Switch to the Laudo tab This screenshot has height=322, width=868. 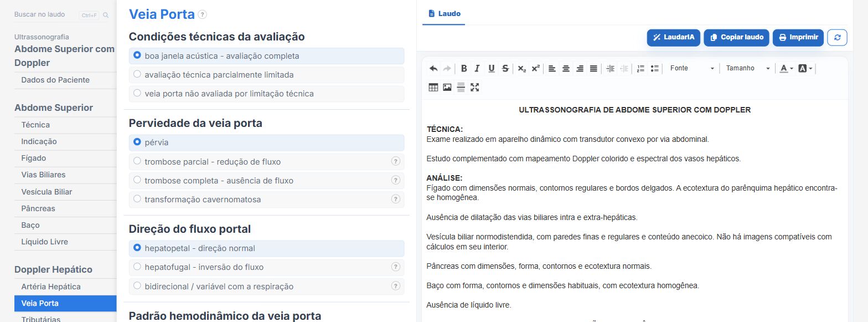[444, 13]
